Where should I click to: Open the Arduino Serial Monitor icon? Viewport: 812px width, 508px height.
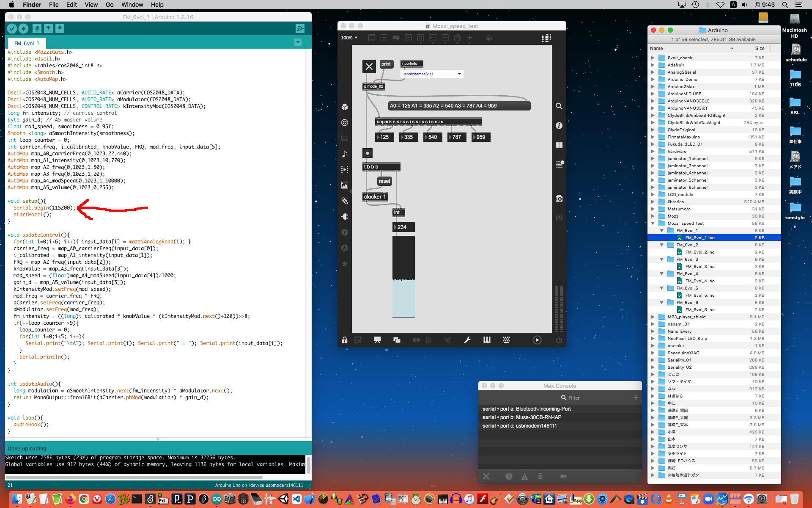point(300,28)
